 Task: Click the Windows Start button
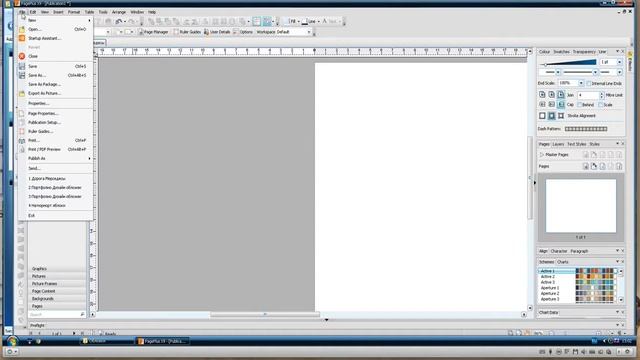pos(12,341)
